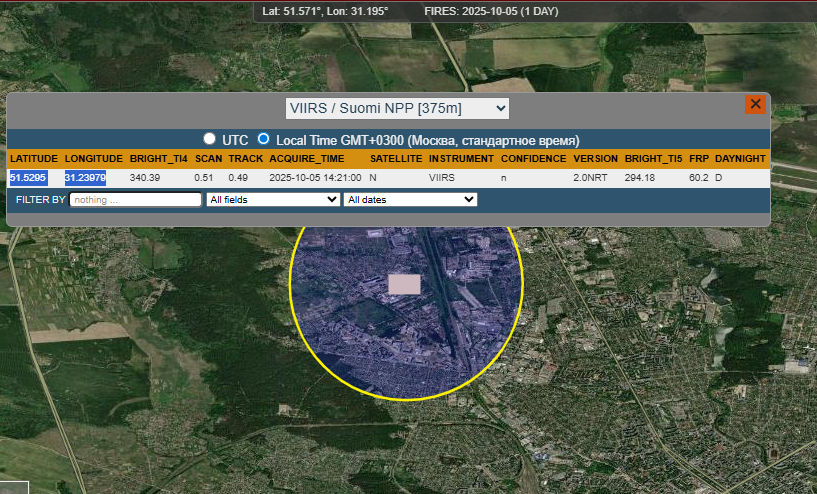Select the UTC time radio button
This screenshot has height=494, width=817.
click(x=210, y=139)
